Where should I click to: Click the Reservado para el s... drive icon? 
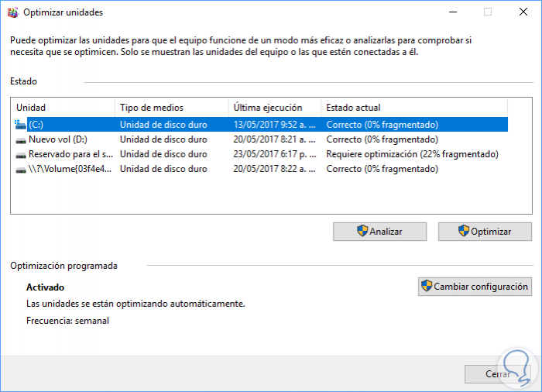pos(21,155)
